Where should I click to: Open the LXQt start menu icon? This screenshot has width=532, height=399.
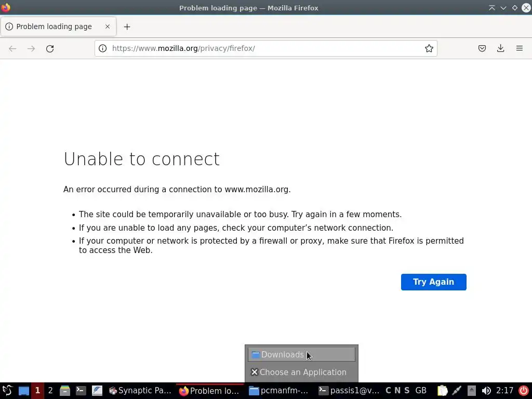(7, 391)
